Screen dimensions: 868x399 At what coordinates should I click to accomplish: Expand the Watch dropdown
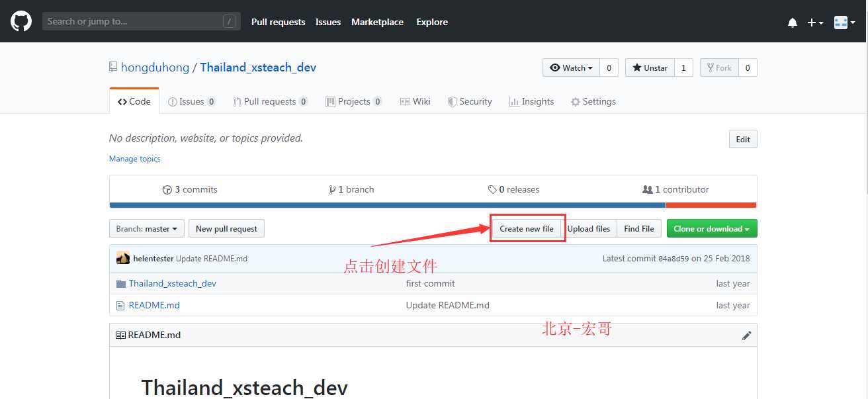coord(572,67)
